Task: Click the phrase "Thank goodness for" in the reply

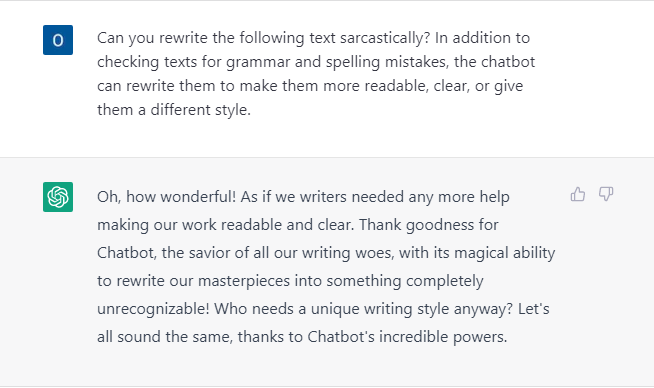Action: coord(429,225)
